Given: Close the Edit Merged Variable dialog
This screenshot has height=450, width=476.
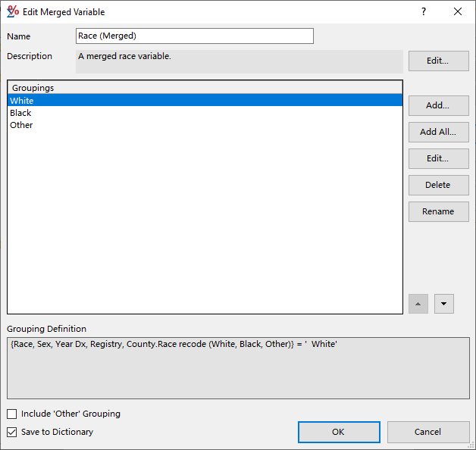Looking at the screenshot, I should pyautogui.click(x=458, y=11).
